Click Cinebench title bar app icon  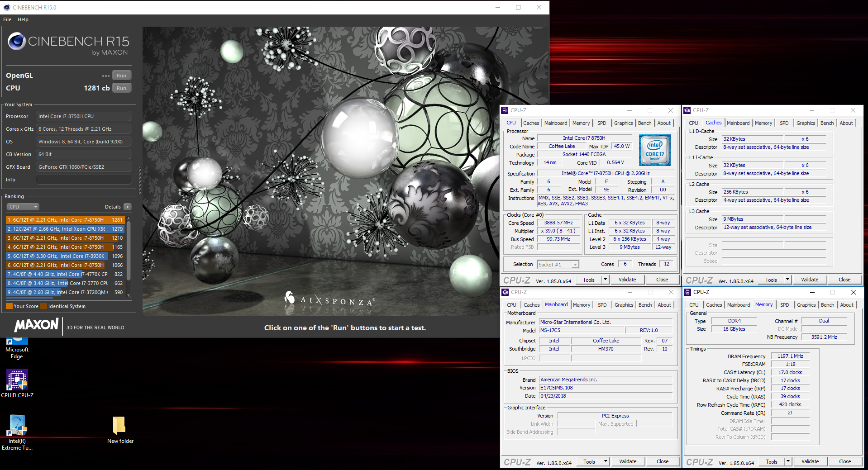tap(7, 7)
